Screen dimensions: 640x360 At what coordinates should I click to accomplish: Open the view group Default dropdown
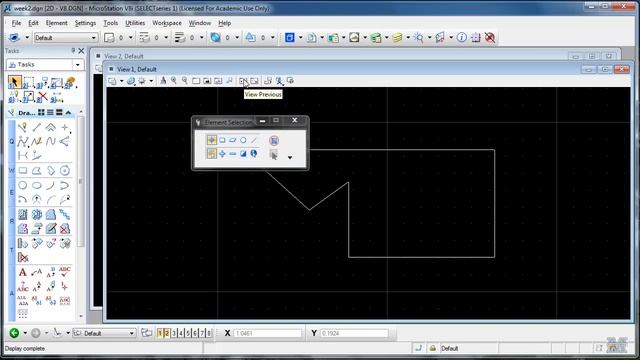tap(104, 333)
